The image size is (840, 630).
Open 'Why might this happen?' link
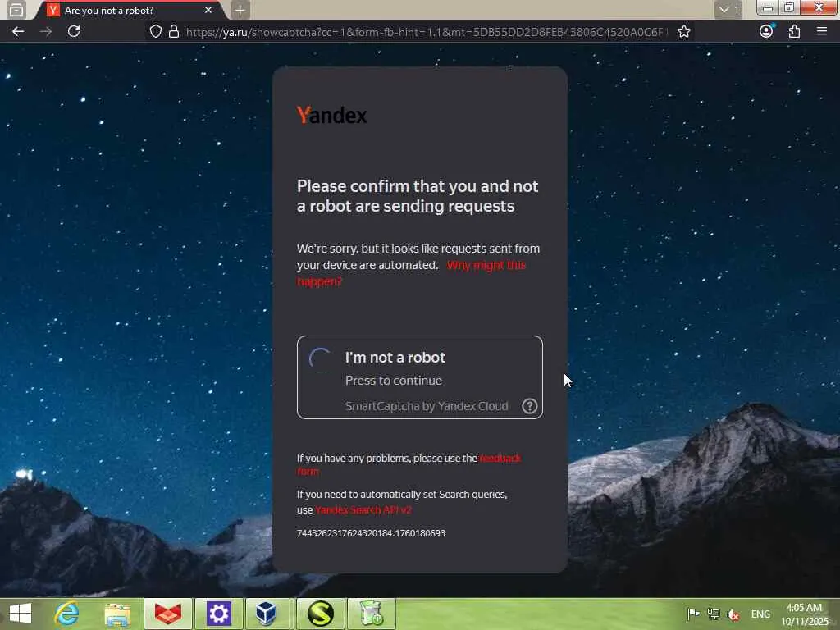tap(412, 273)
